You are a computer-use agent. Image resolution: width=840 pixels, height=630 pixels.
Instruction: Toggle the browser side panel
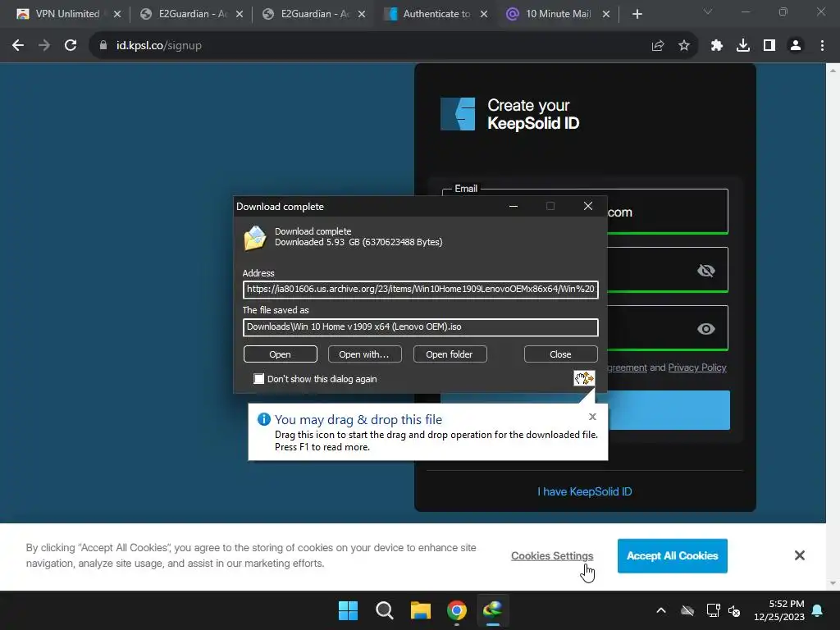click(x=769, y=46)
